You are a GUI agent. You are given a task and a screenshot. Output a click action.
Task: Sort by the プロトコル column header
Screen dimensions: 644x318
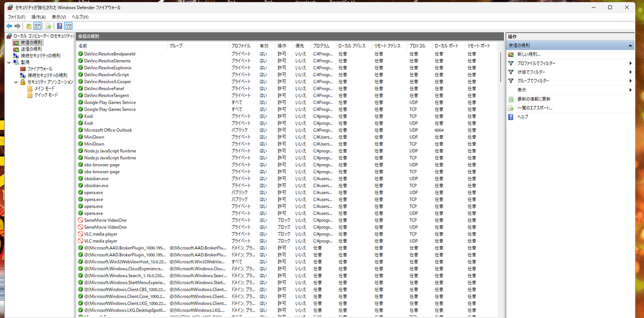tap(419, 46)
